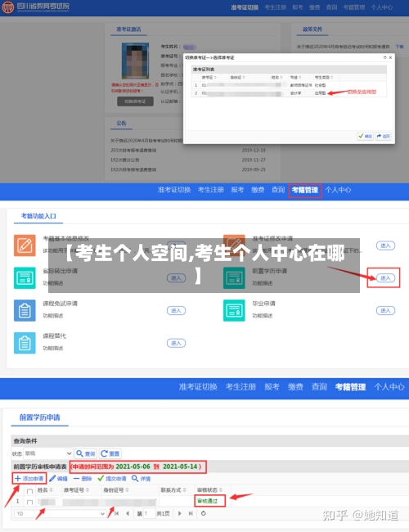This screenshot has height=532, width=409.
Task: Close the 切换准考证 dialog
Action: coord(390,57)
